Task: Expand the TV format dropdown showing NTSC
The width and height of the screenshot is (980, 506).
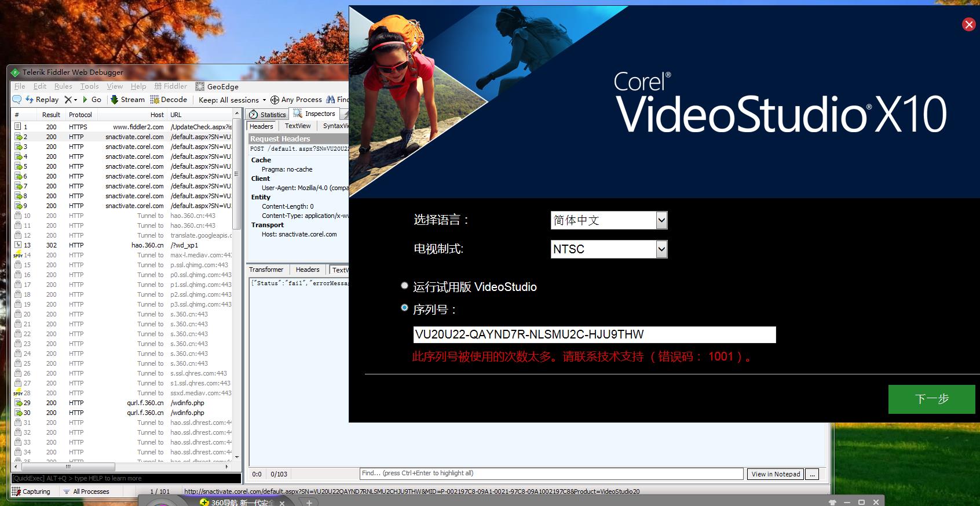Action: (x=661, y=249)
